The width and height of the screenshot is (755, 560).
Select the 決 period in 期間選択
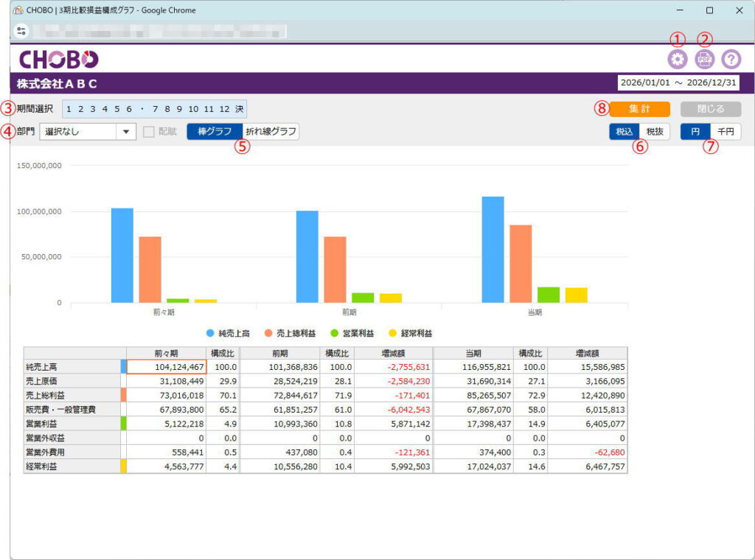click(x=239, y=109)
